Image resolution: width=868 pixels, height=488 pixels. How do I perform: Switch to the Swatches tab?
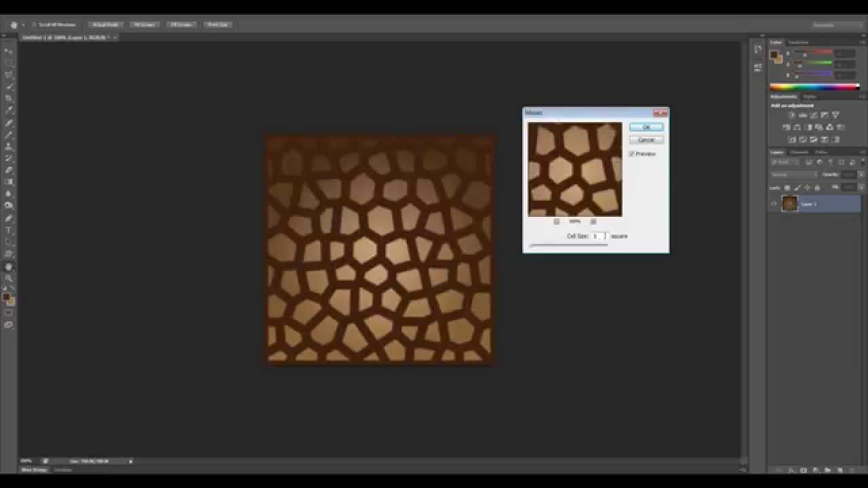pyautogui.click(x=798, y=42)
